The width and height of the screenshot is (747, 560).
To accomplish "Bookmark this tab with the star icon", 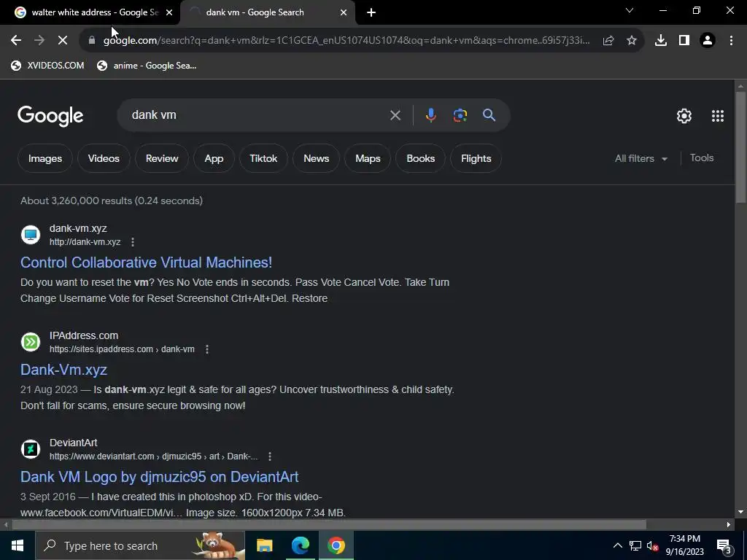I will pos(632,41).
